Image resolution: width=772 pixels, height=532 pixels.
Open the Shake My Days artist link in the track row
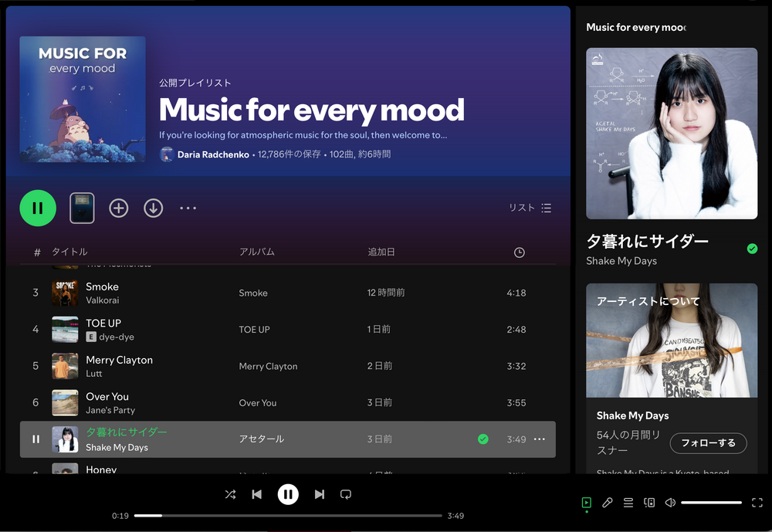click(117, 447)
